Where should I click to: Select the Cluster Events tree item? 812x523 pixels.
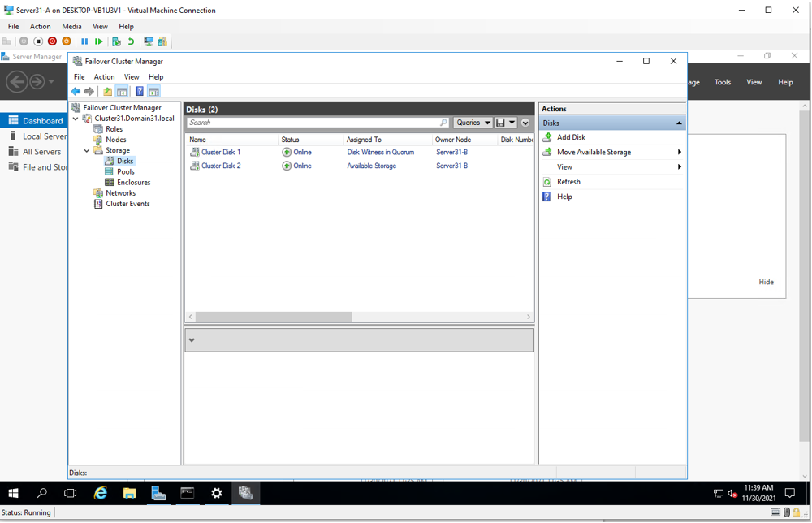(128, 204)
